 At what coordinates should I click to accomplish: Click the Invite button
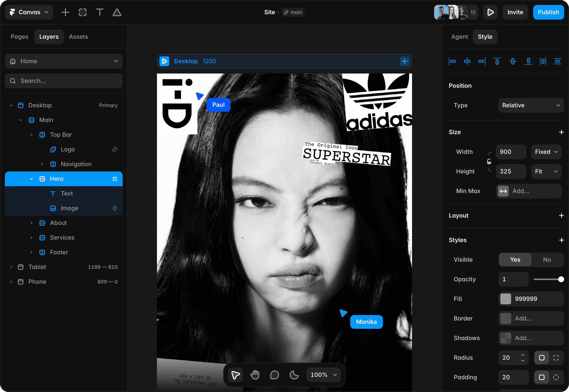515,12
